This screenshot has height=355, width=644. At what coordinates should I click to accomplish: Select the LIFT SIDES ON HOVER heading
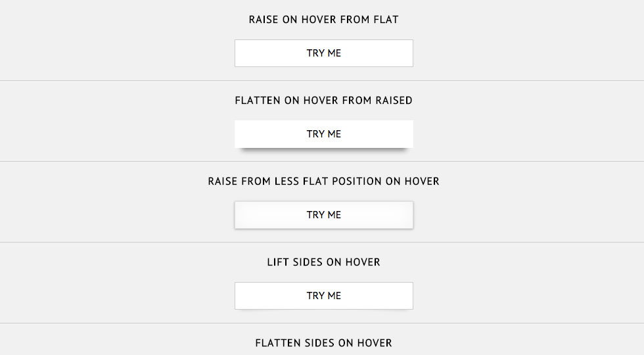(323, 262)
